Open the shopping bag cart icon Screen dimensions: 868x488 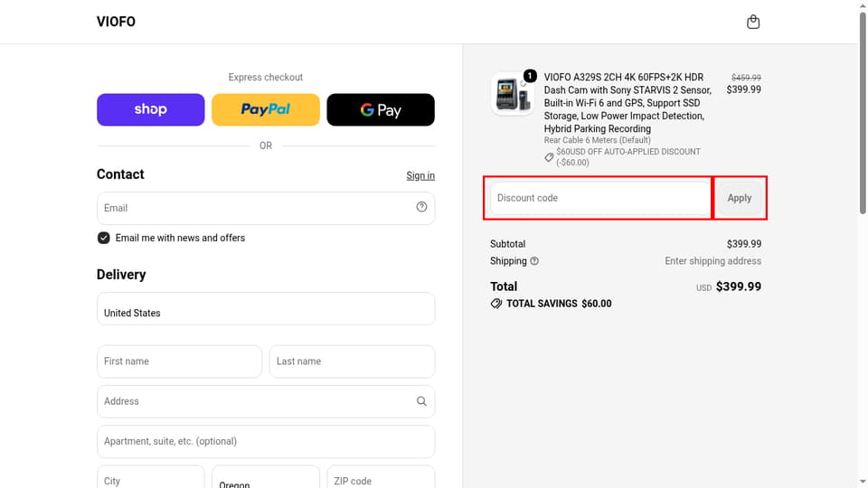click(753, 22)
